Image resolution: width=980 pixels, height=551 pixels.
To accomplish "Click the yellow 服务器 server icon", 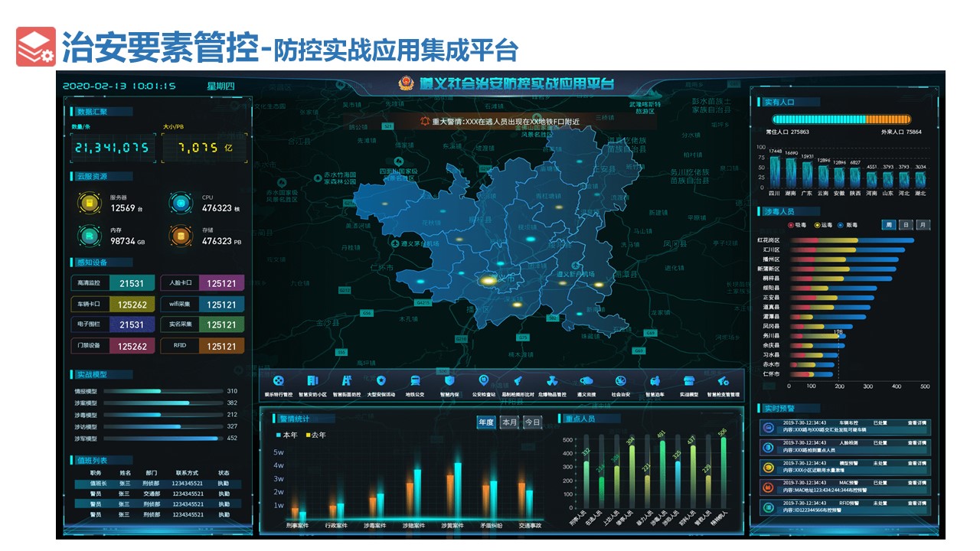I will [x=90, y=203].
